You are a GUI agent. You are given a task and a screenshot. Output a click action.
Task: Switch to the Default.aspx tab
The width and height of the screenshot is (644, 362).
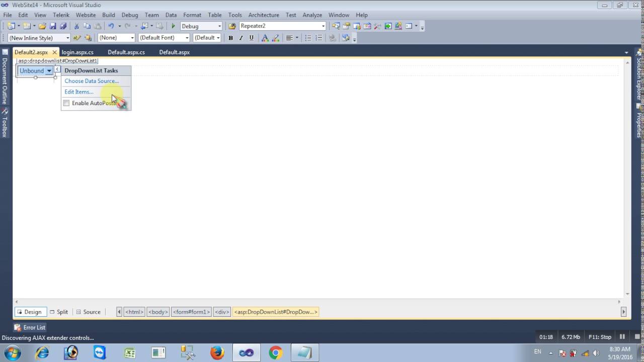pos(175,52)
